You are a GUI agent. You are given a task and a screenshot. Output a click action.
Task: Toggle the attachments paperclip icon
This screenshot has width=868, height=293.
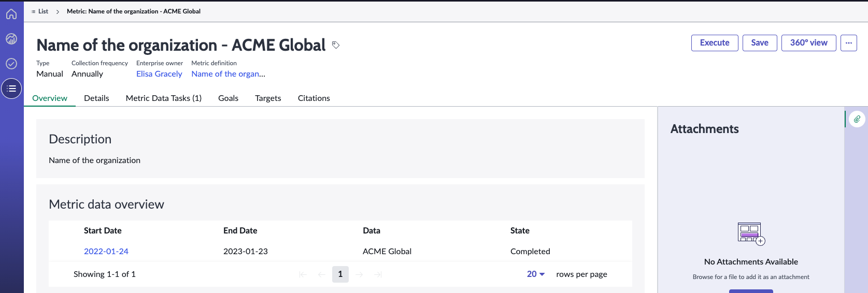point(857,119)
